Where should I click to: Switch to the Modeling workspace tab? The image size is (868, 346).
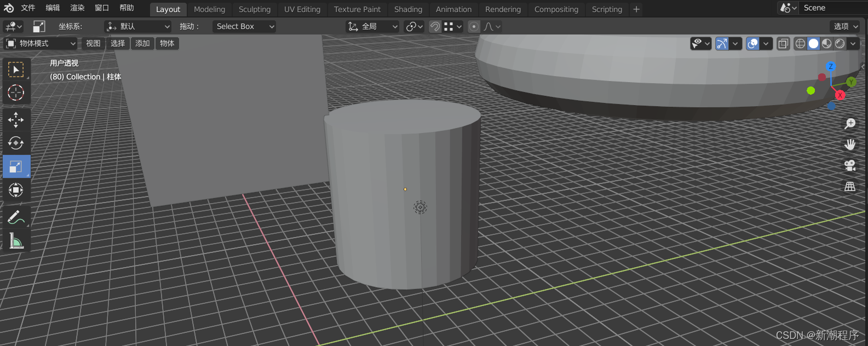click(209, 9)
